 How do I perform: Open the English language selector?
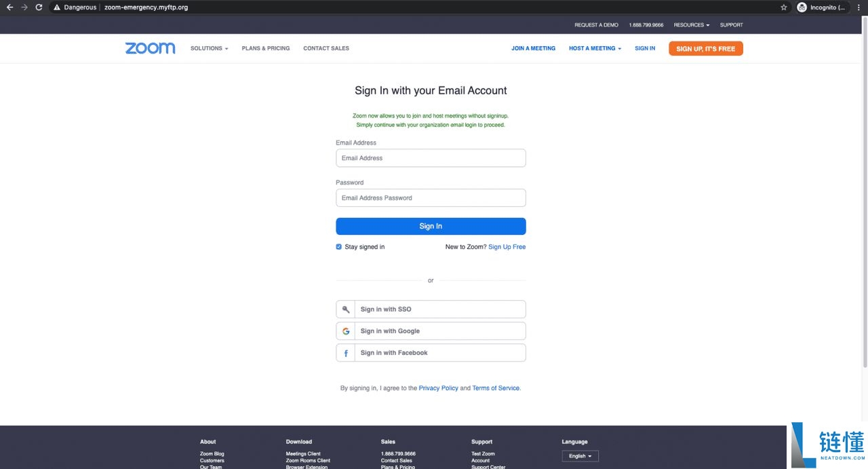(x=580, y=456)
